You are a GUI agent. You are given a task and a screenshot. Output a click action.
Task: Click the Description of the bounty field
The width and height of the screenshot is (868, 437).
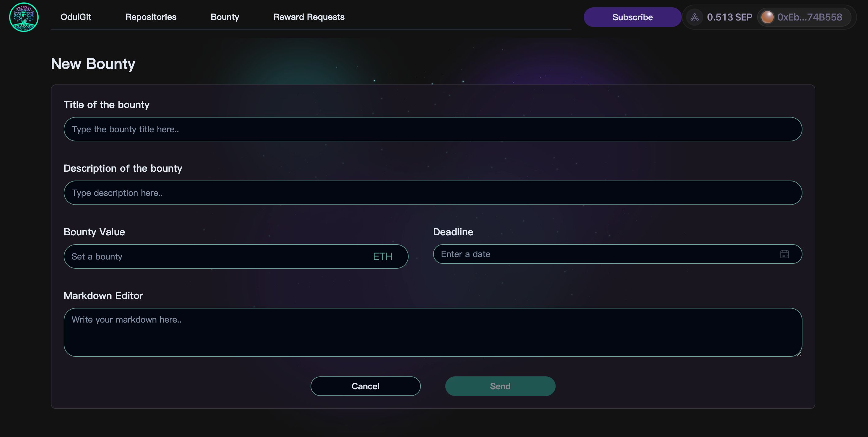(x=433, y=192)
